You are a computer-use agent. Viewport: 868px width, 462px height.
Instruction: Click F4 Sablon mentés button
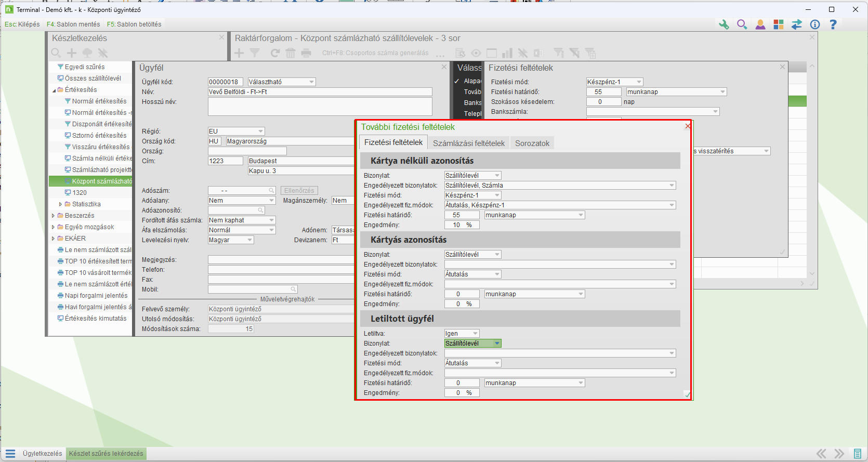tap(73, 24)
